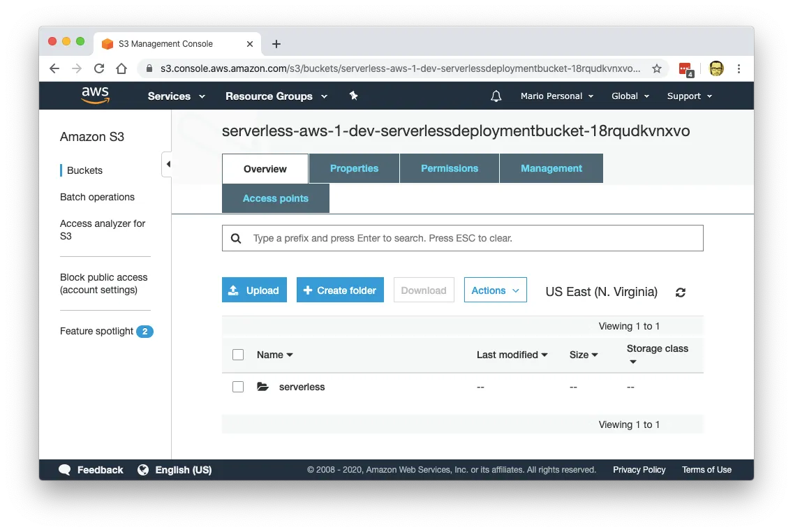The width and height of the screenshot is (793, 532).
Task: Sort by the Last modified column
Action: pyautogui.click(x=512, y=355)
